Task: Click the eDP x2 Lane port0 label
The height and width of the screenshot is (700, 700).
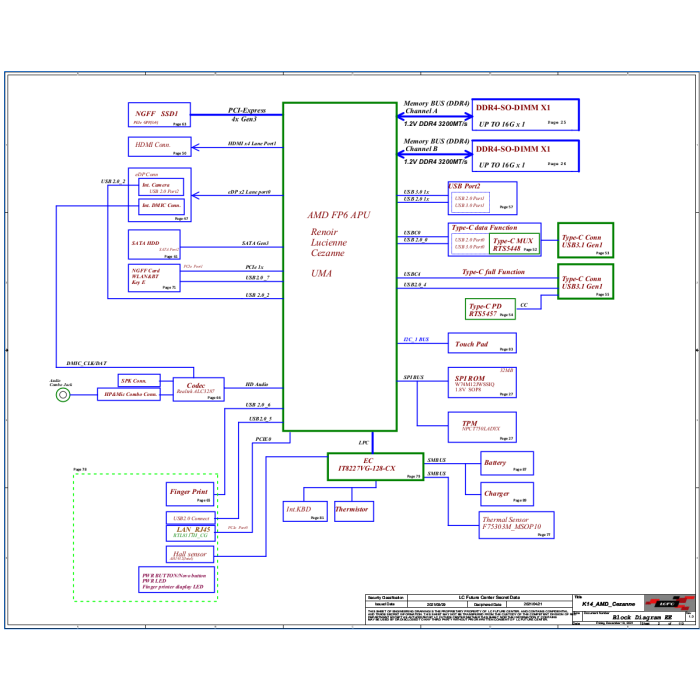Action: click(249, 192)
